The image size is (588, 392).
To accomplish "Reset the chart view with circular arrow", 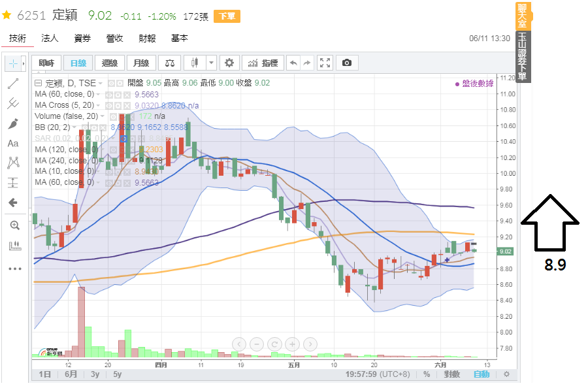I will click(274, 344).
